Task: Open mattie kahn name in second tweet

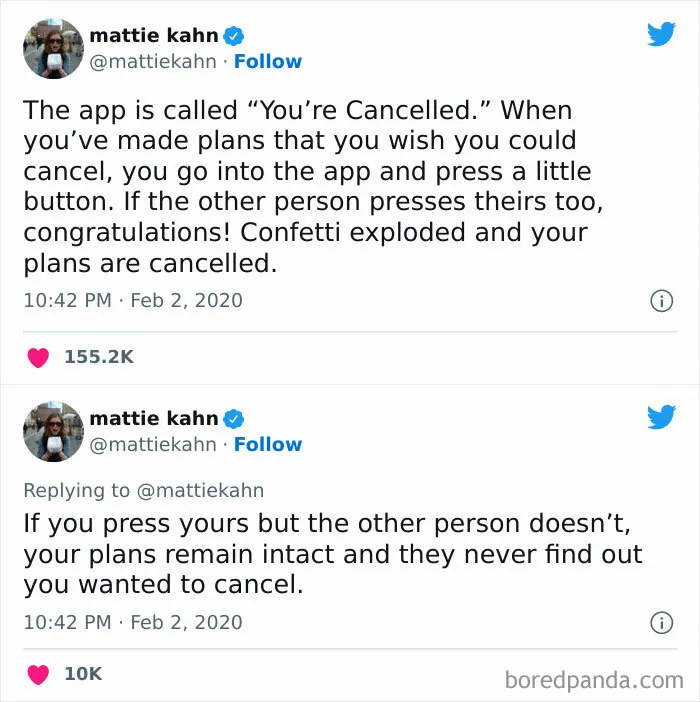Action: click(154, 419)
